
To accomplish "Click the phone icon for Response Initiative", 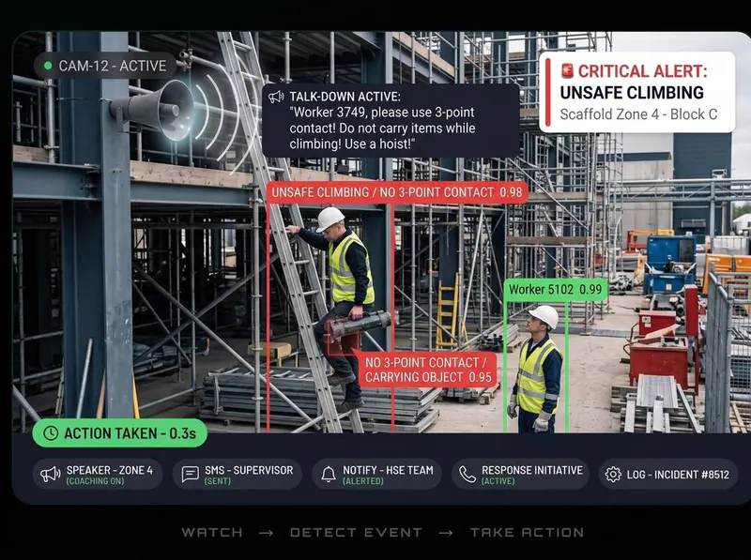I will [x=467, y=475].
